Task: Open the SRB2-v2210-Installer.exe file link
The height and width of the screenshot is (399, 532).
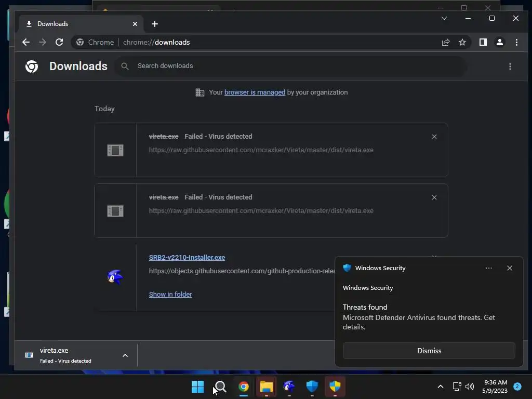Action: click(187, 258)
